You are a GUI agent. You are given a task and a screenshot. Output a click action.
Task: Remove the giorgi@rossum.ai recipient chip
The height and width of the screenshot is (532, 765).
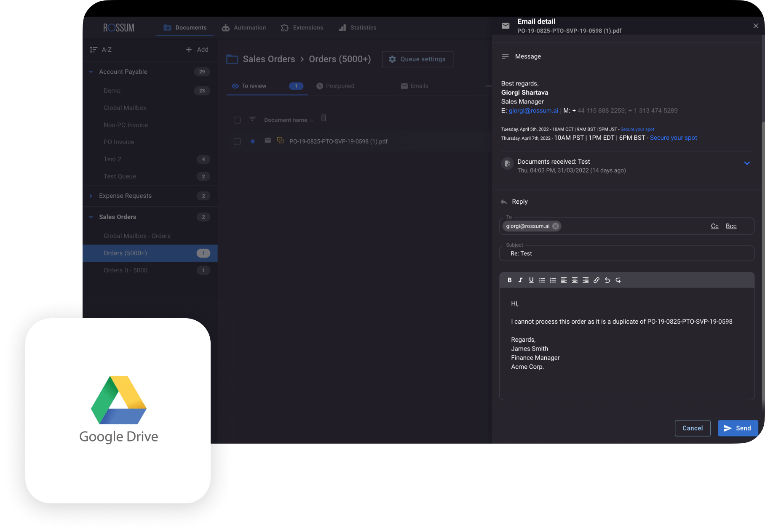(x=556, y=226)
